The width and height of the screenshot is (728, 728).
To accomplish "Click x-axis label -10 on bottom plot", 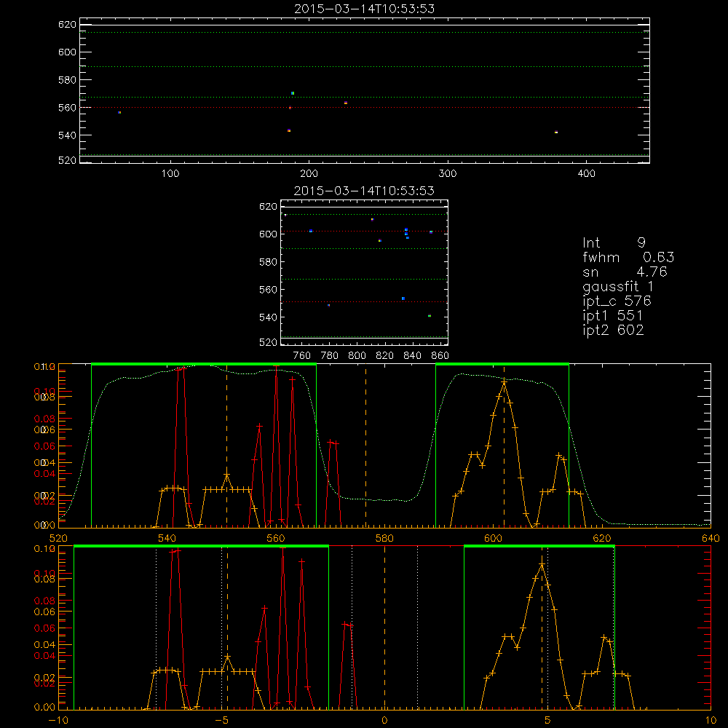I will point(58,721).
